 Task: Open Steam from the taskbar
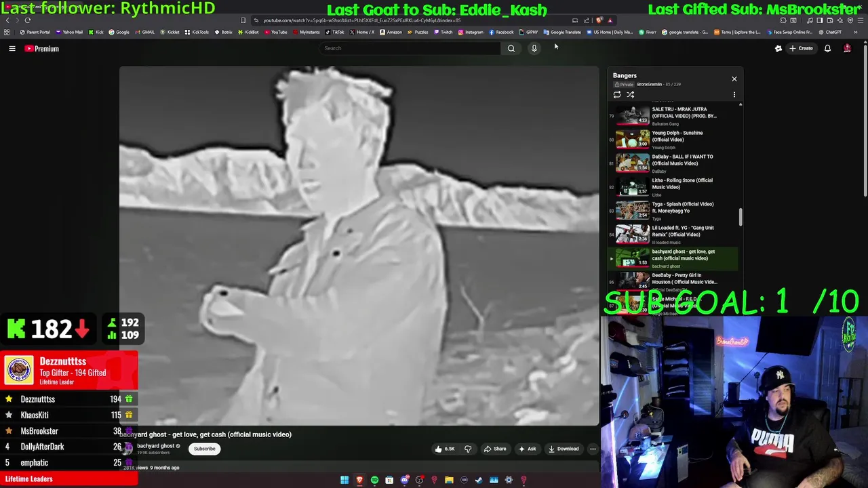(479, 480)
